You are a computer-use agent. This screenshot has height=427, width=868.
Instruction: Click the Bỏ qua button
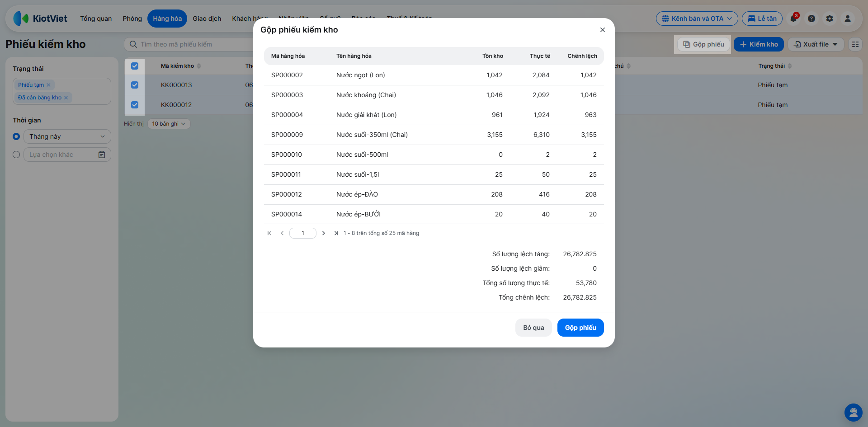533,328
